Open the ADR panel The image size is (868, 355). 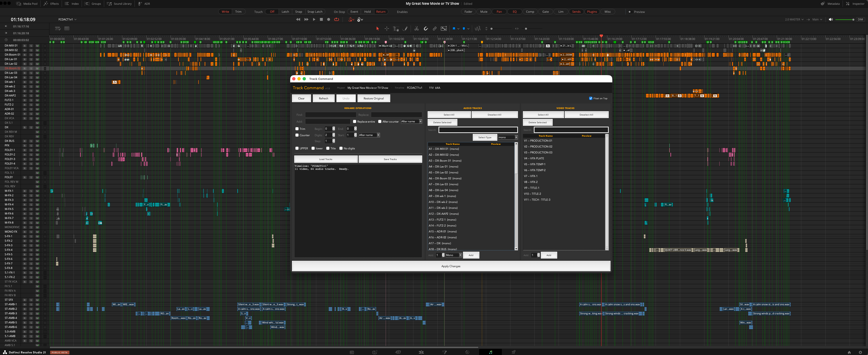click(x=144, y=4)
